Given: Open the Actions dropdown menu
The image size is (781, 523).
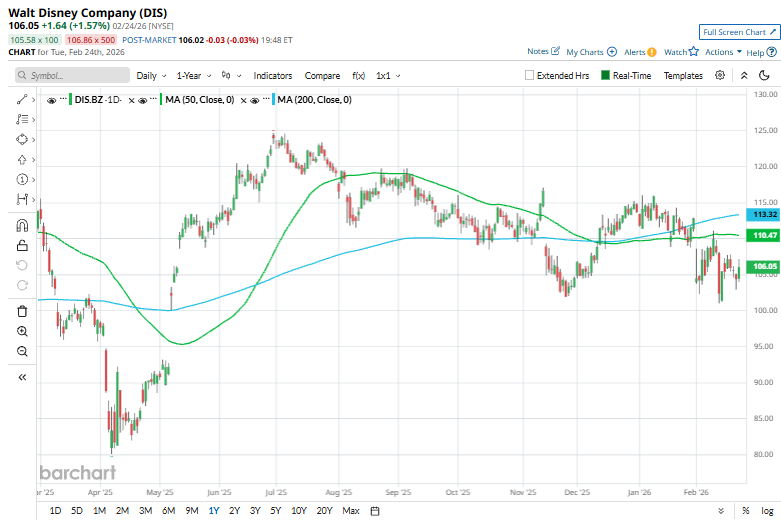Looking at the screenshot, I should click(723, 51).
